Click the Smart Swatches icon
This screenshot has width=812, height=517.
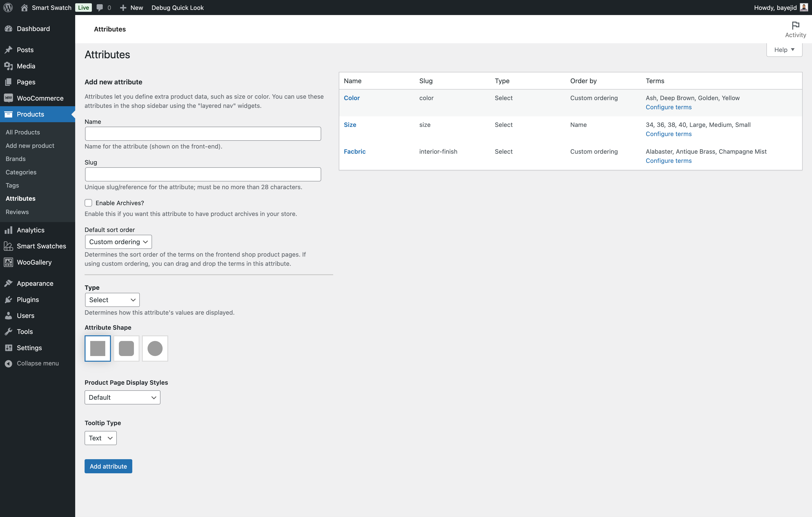pos(8,246)
